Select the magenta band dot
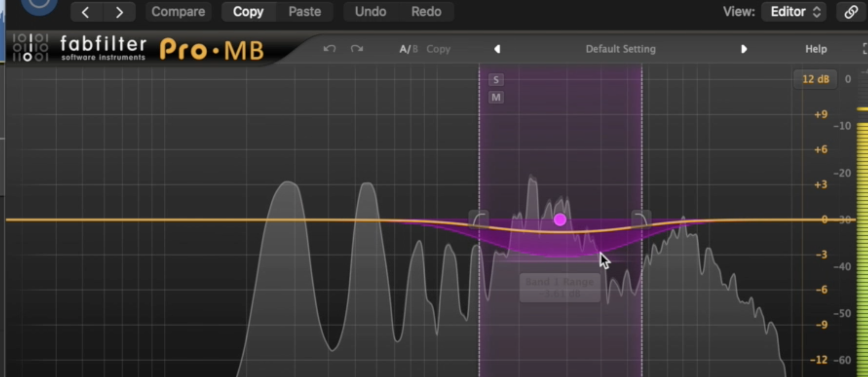868x377 pixels. click(x=560, y=220)
